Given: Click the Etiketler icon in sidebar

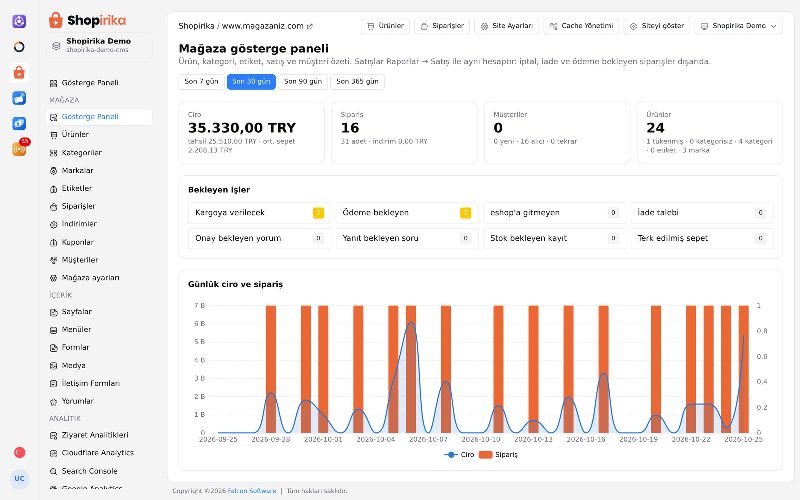Looking at the screenshot, I should [54, 189].
